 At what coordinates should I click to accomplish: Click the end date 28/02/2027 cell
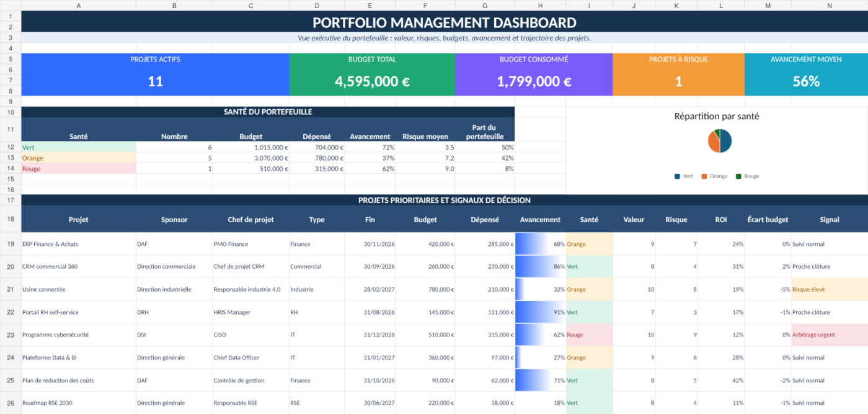click(x=370, y=289)
